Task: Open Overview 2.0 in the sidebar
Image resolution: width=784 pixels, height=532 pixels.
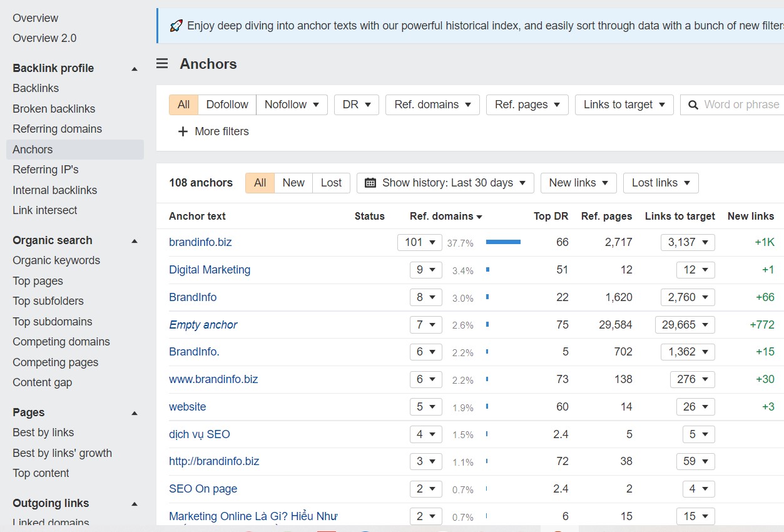Action: (x=44, y=38)
